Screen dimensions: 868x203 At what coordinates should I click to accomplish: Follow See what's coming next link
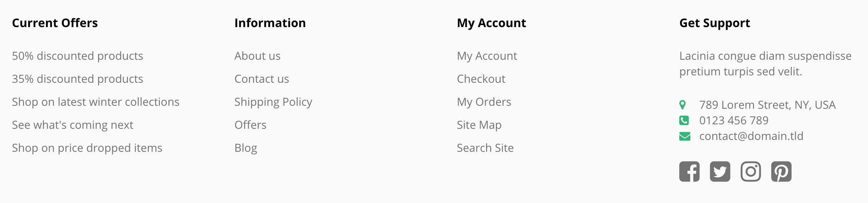pyautogui.click(x=73, y=125)
